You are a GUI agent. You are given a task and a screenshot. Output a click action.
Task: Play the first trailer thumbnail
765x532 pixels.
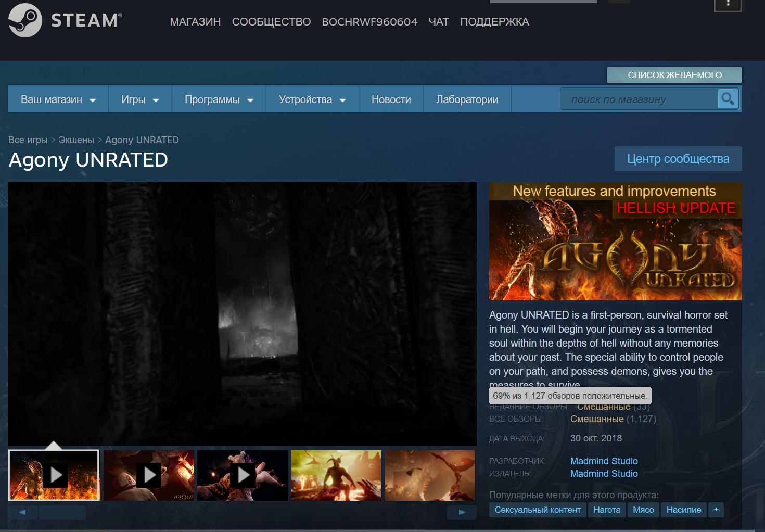(x=54, y=475)
